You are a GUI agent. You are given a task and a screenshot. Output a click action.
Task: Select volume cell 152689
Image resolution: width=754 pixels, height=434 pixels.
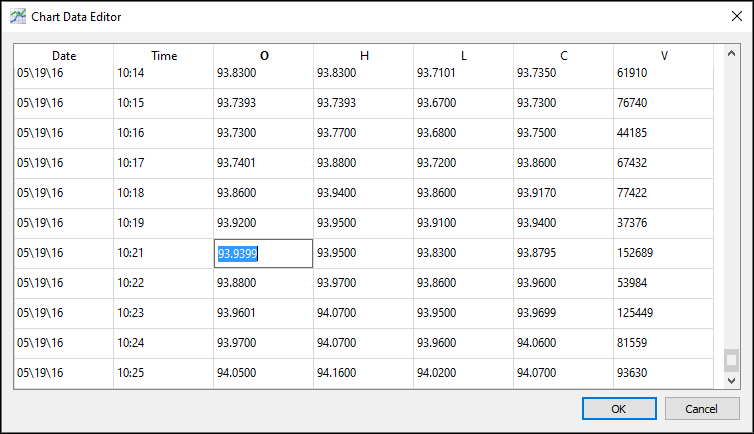[664, 254]
